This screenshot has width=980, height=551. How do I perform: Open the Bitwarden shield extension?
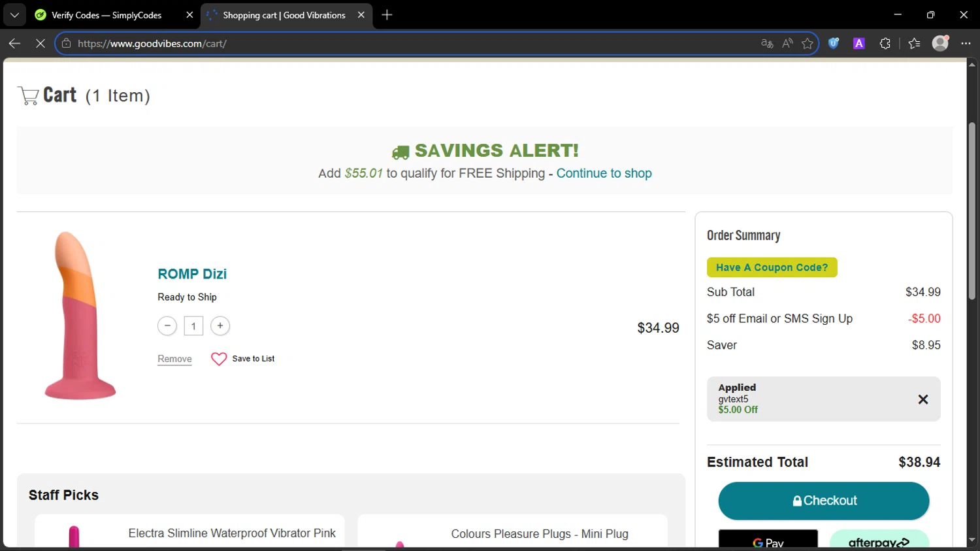(x=834, y=43)
